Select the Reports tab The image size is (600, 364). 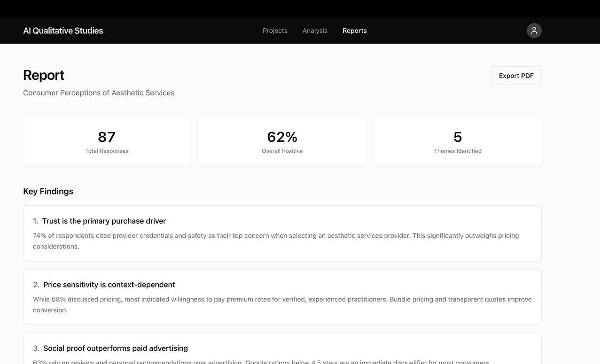point(355,31)
